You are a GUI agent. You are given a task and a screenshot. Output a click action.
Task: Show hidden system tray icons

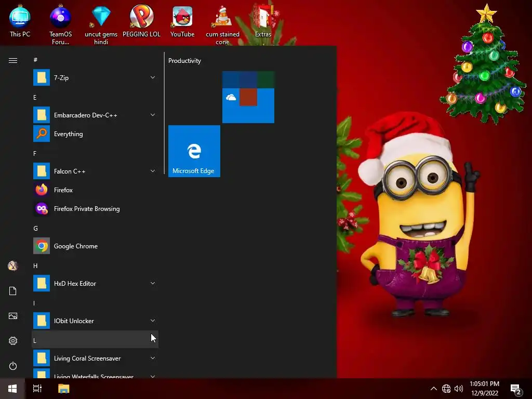click(434, 389)
